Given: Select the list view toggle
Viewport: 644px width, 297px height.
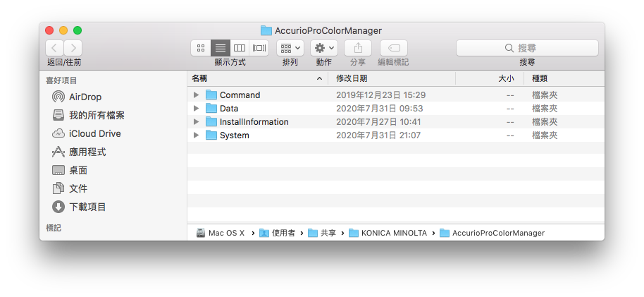Looking at the screenshot, I should coord(221,48).
